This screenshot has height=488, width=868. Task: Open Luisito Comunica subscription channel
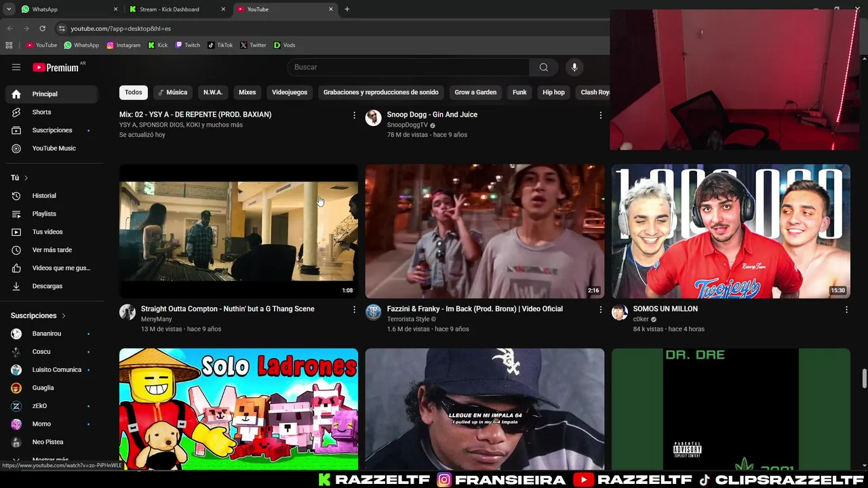pos(52,370)
